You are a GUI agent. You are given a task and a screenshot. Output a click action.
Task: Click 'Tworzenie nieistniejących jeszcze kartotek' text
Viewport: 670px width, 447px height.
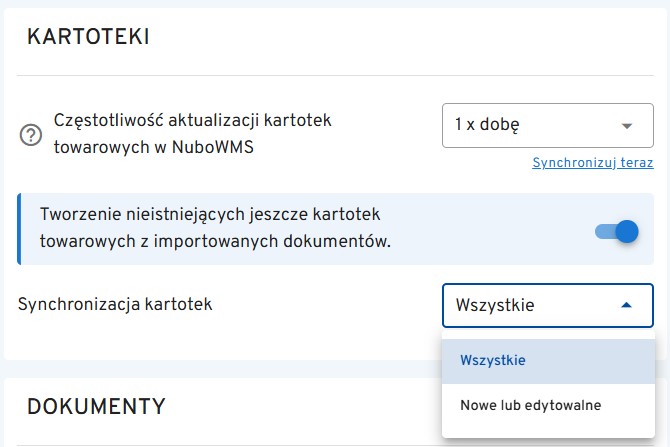coord(210,215)
